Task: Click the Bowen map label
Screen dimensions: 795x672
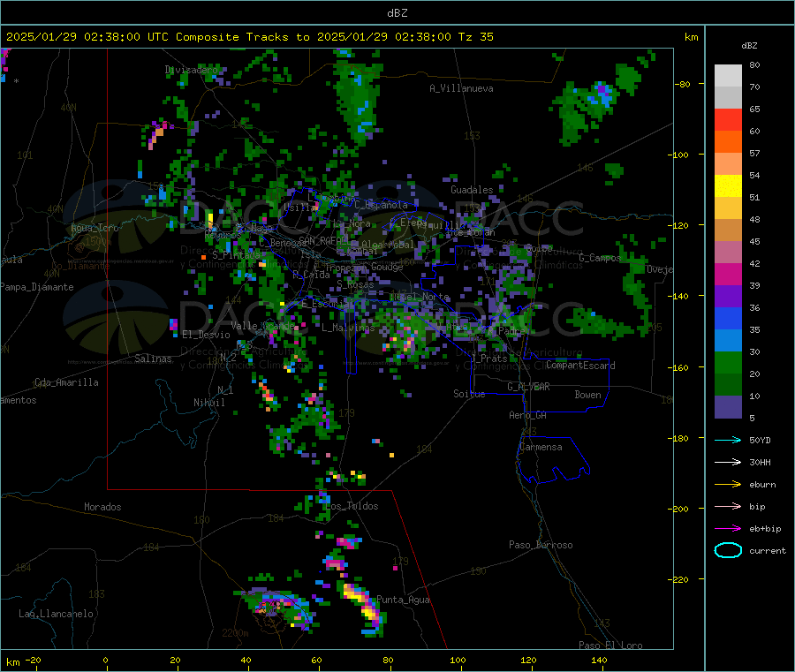Action: pos(587,395)
